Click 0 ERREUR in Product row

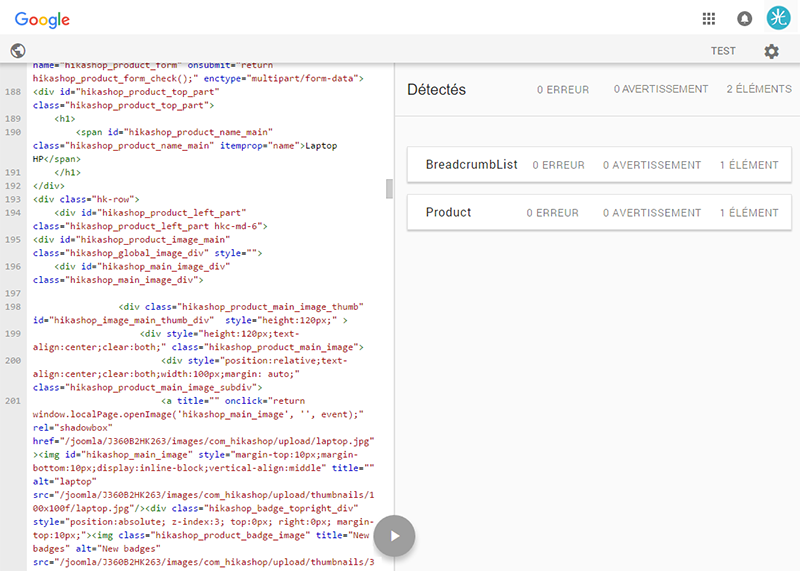553,213
